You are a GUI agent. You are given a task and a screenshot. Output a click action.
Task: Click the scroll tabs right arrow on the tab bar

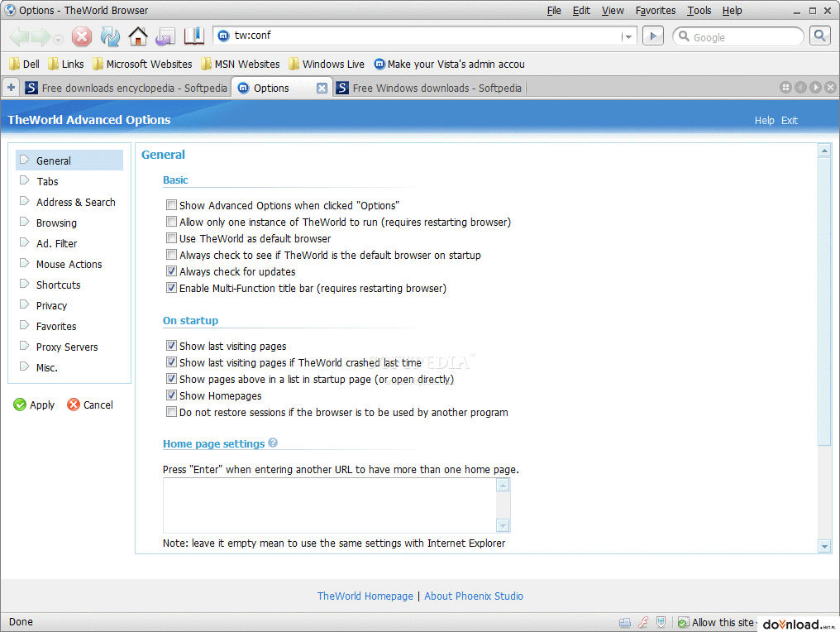click(x=815, y=87)
